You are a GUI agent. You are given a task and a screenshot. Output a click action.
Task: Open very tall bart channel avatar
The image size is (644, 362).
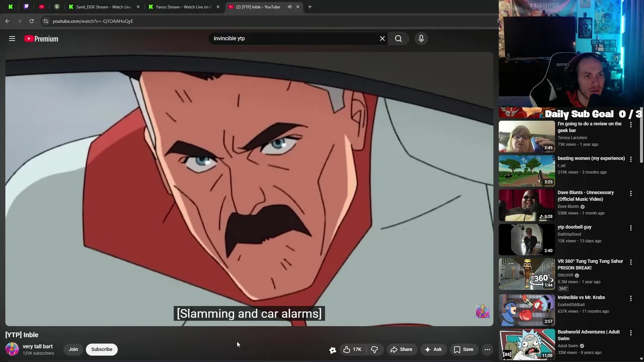[12, 349]
